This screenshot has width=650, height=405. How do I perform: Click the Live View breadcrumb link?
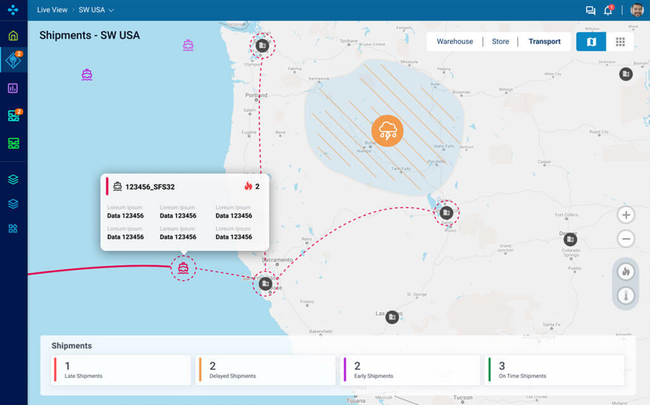click(50, 10)
